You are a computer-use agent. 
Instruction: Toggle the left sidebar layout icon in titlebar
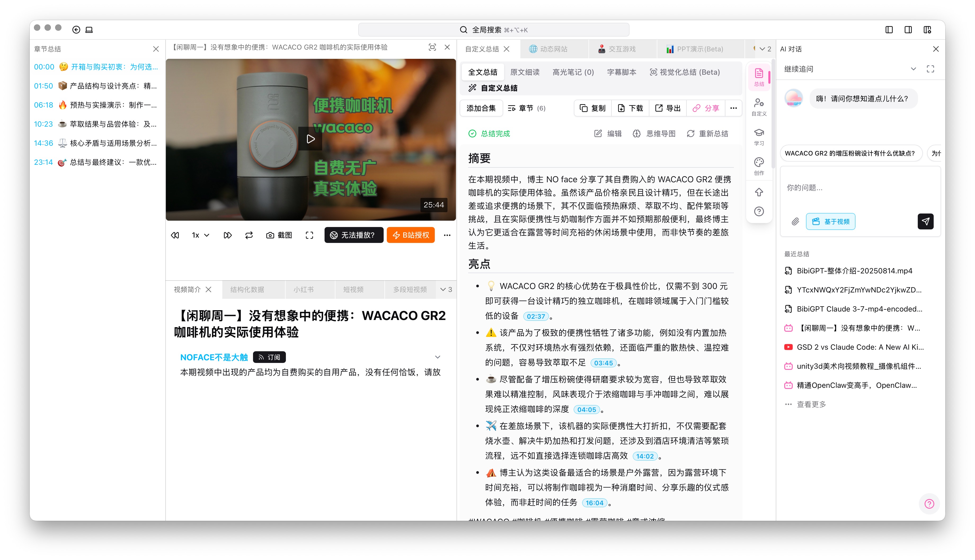[x=889, y=30]
